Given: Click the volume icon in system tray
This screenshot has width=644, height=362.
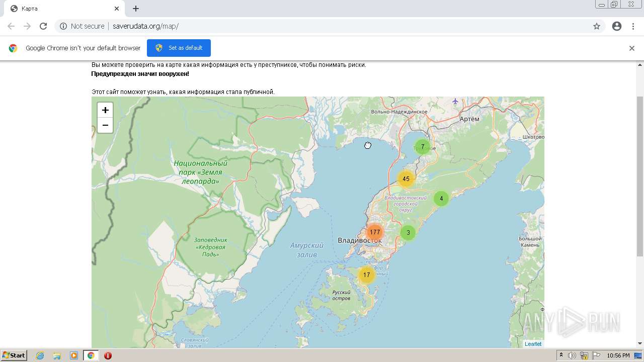Looking at the screenshot, I should coord(572,355).
